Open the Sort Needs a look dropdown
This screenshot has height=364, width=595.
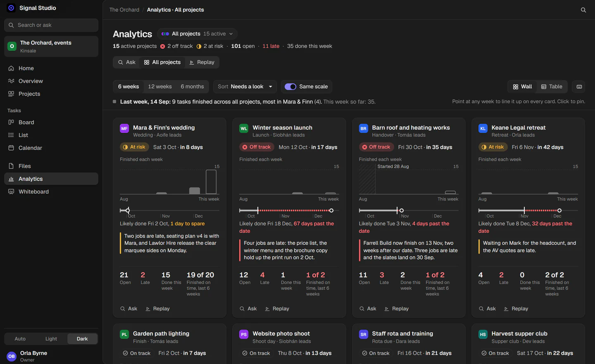pyautogui.click(x=245, y=87)
